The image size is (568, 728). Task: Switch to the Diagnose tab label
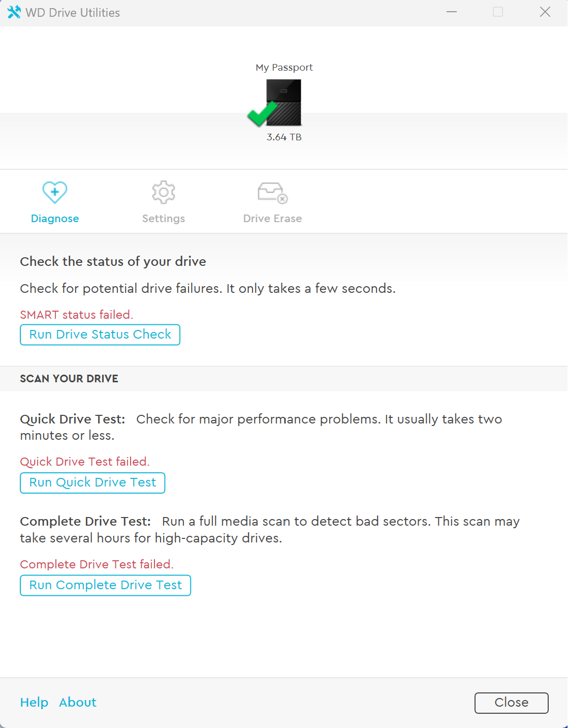(55, 219)
